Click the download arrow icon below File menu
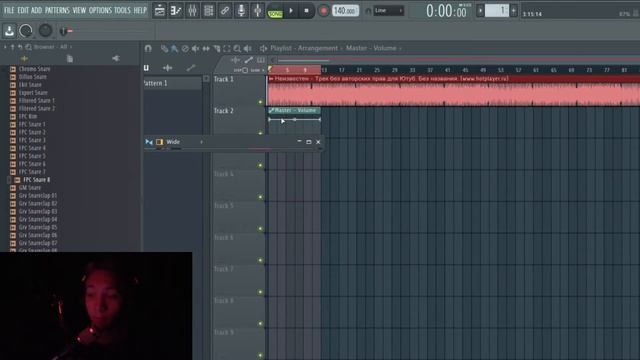This screenshot has width=640, height=360. click(9, 31)
